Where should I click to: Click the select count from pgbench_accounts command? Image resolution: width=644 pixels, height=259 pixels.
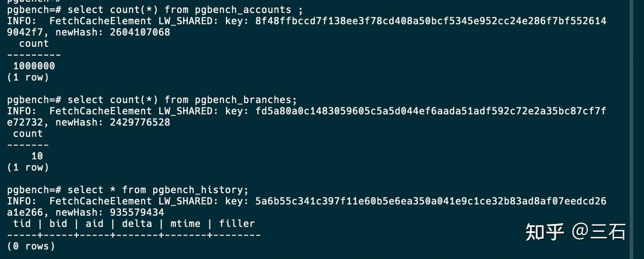(185, 9)
